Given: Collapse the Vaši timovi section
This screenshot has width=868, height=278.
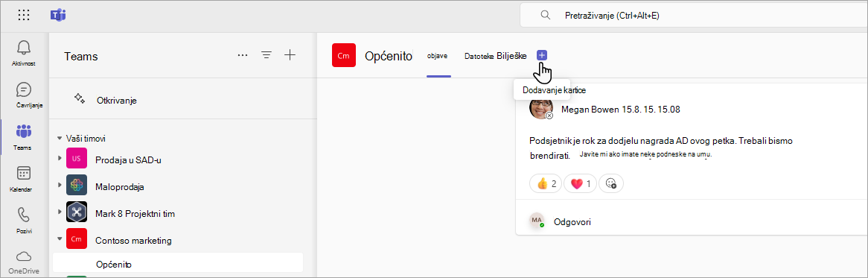Looking at the screenshot, I should pyautogui.click(x=60, y=138).
